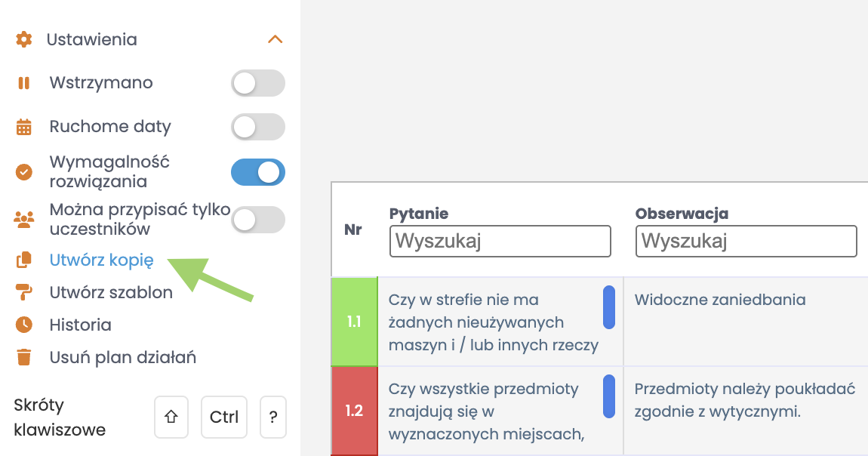This screenshot has height=456, width=868.
Task: Toggle Można przypisać tylko uczestników switch
Action: tap(257, 220)
